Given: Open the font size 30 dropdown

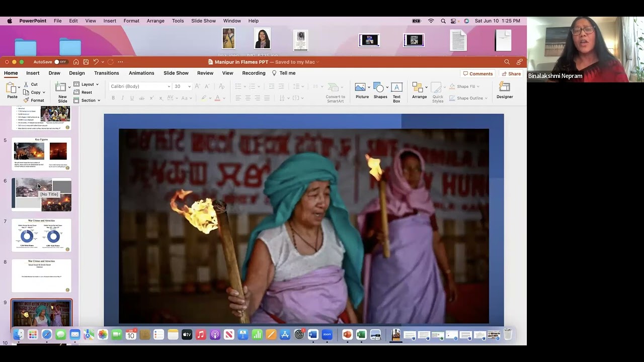Looking at the screenshot, I should [x=189, y=86].
